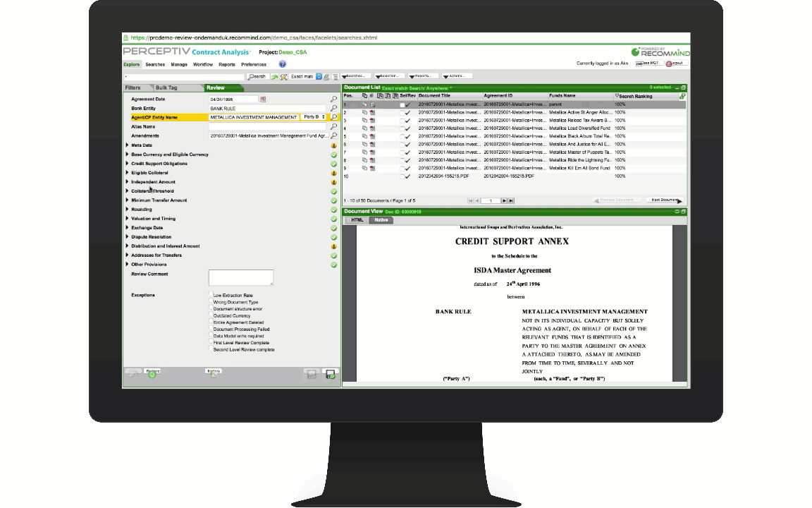This screenshot has height=508, width=812.
Task: Click the Funds Name column header
Action: 562,96
